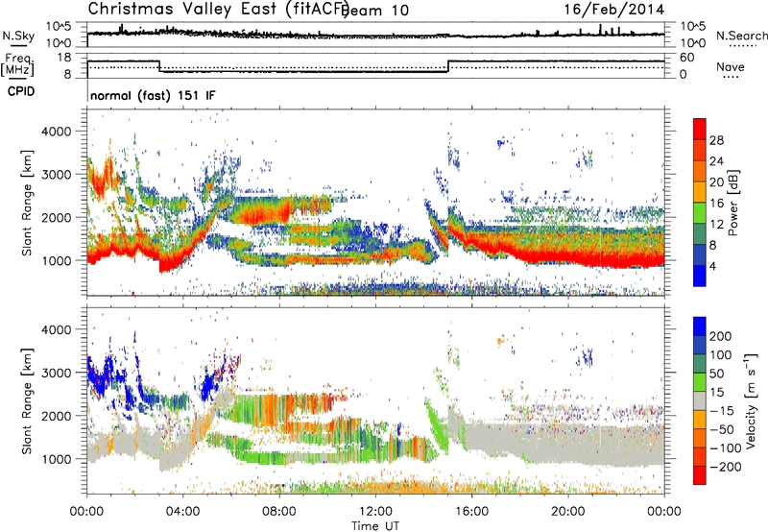
Task: Click the '-50' tick on the Velocity scale
Action: point(722,429)
